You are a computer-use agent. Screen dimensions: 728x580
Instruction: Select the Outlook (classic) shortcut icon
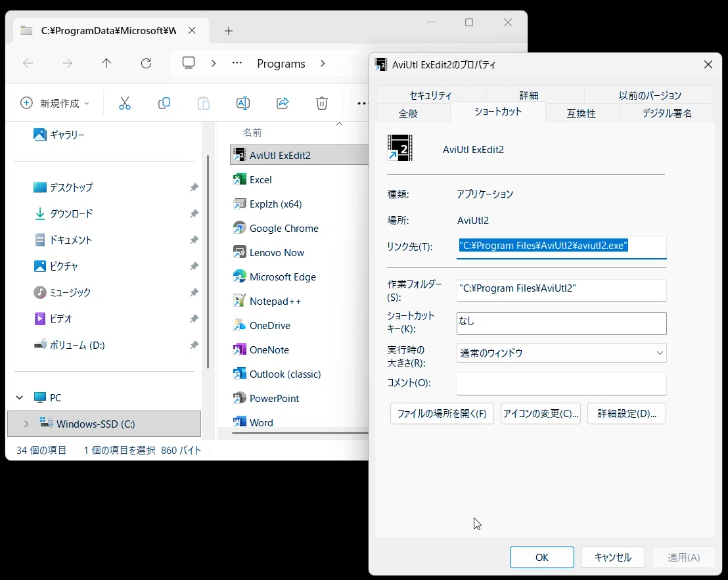[x=239, y=374]
